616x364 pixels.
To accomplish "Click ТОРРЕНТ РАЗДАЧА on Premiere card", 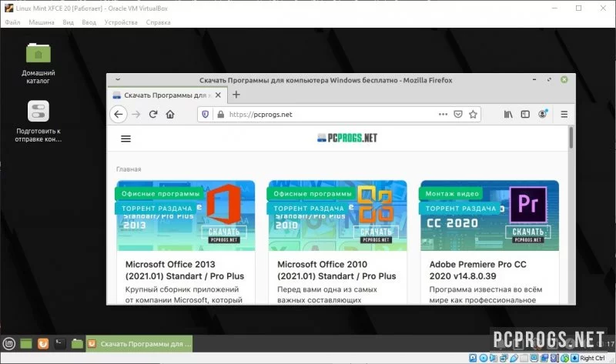I will (x=460, y=209).
